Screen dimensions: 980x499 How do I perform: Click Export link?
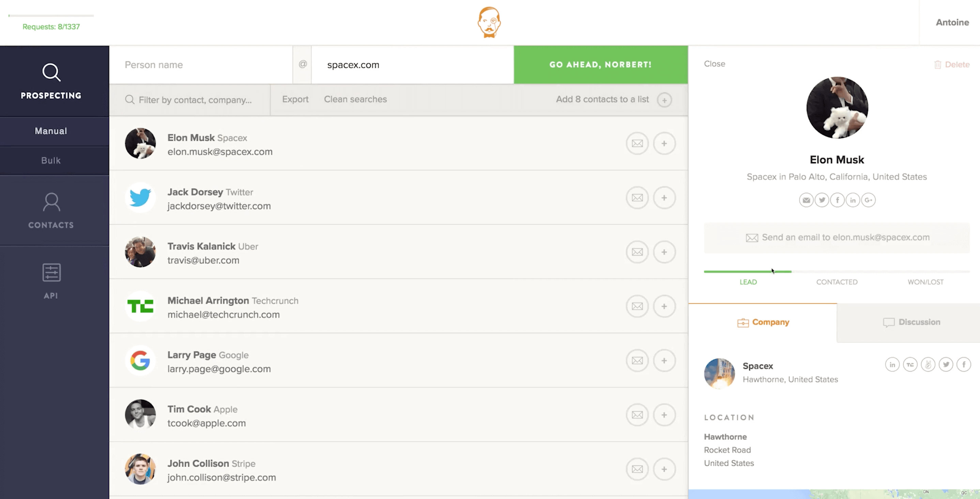click(x=295, y=99)
